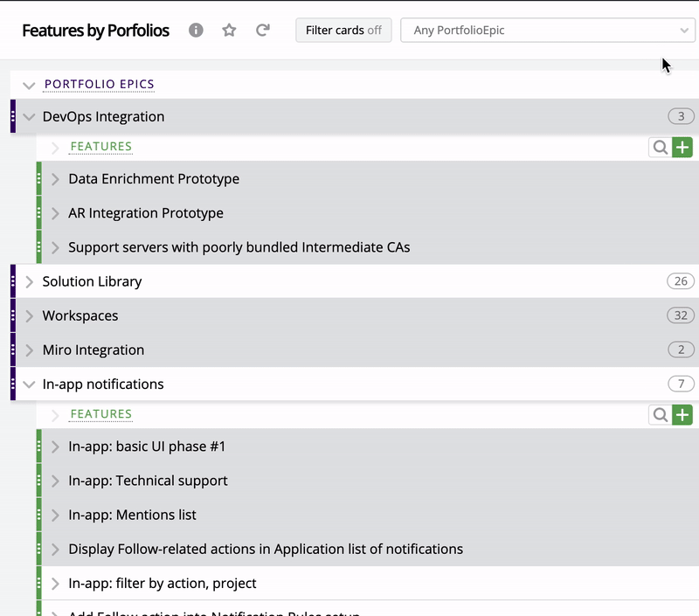Collapse the DevOps Integration epic
The width and height of the screenshot is (699, 616).
29,116
